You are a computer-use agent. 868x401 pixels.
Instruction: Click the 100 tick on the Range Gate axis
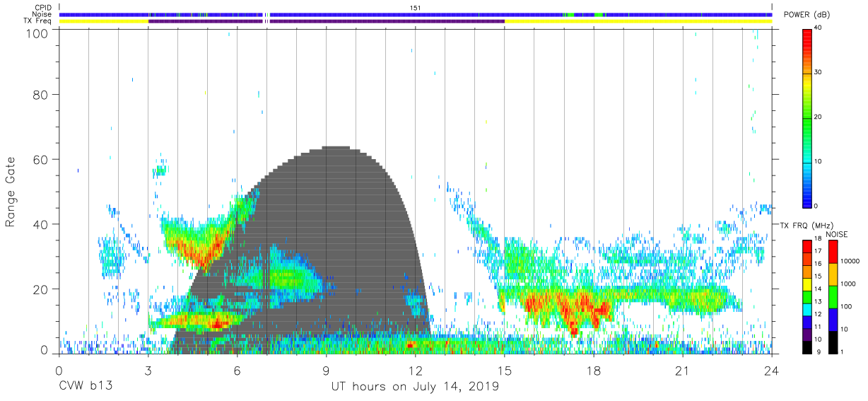(37, 33)
